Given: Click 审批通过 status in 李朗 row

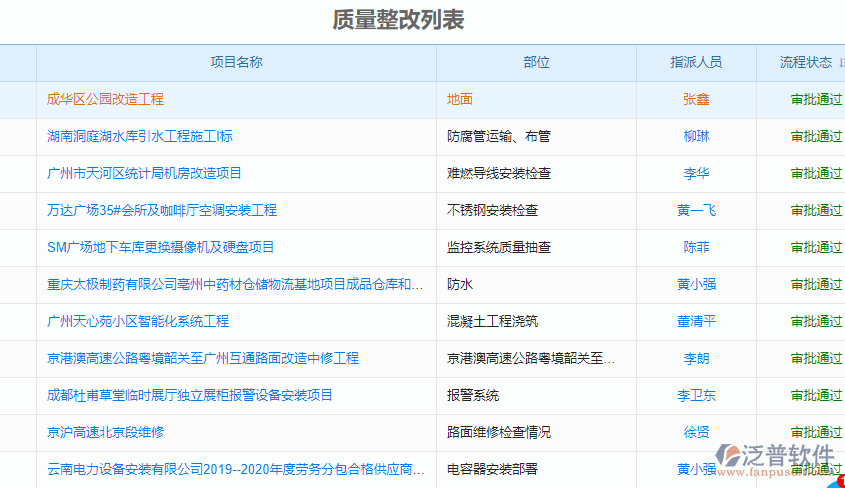Looking at the screenshot, I should [x=816, y=358].
